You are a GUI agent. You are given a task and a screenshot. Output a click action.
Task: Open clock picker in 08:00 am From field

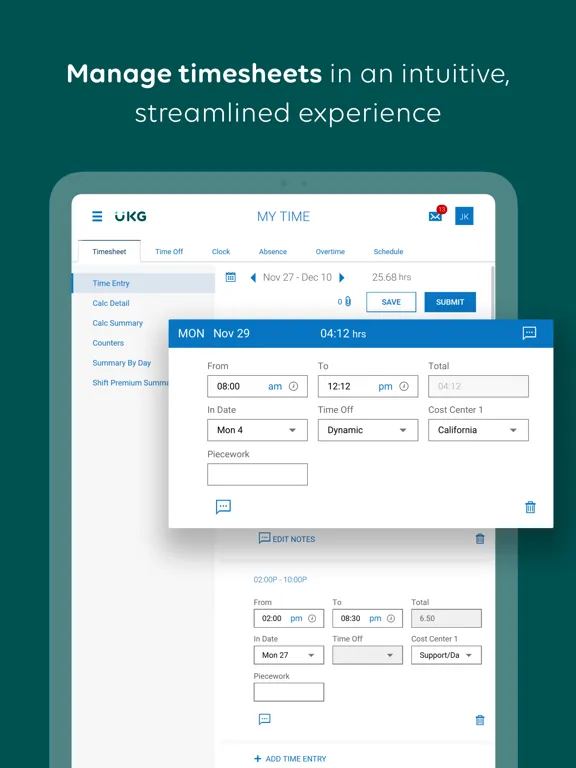pos(293,386)
